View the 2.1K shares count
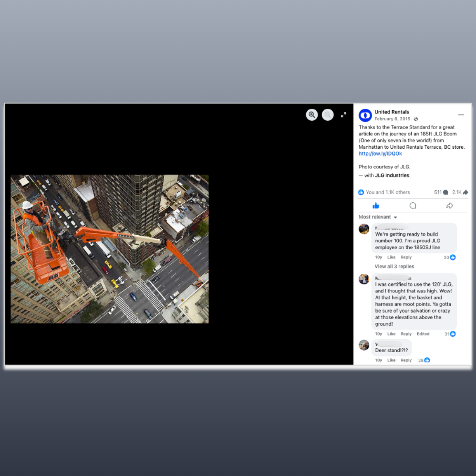This screenshot has width=476, height=476. (x=460, y=192)
